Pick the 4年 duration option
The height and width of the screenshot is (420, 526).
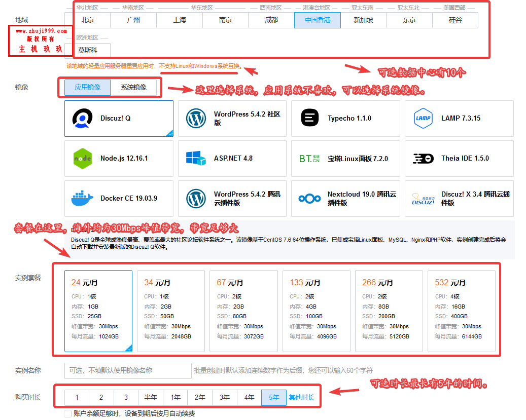[249, 398]
